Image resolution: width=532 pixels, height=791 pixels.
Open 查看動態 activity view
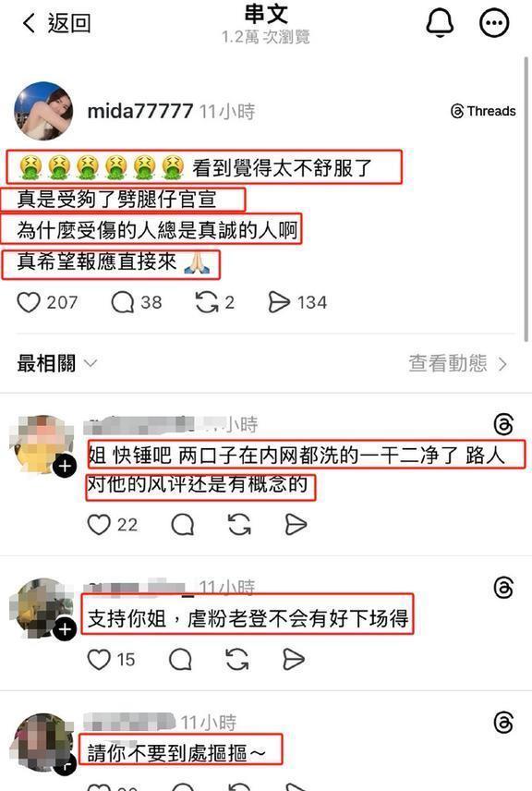coord(448,363)
